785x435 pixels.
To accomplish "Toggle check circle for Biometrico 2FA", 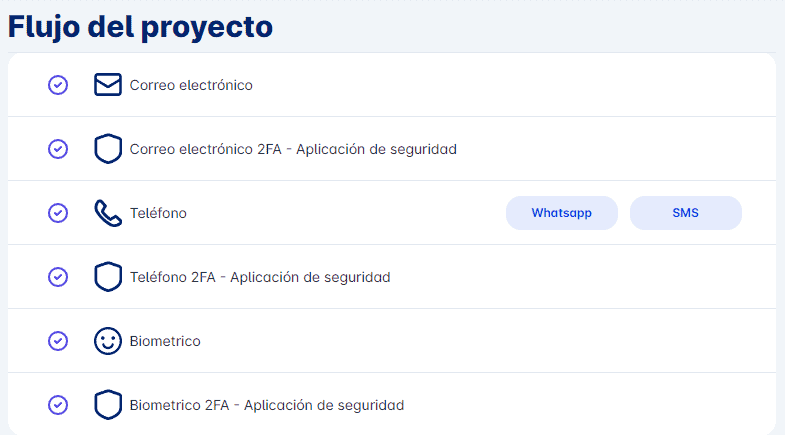I will (x=58, y=405).
